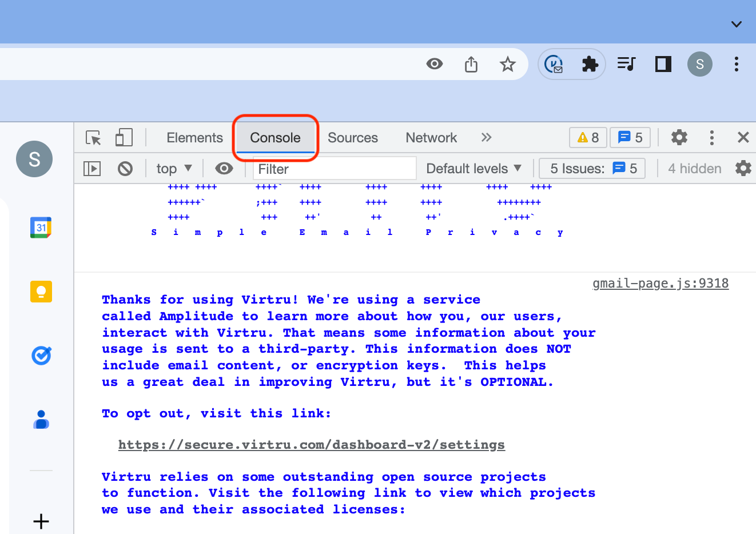The height and width of the screenshot is (534, 756).
Task: Open gmail-page.js:9318 source link
Action: 660,284
